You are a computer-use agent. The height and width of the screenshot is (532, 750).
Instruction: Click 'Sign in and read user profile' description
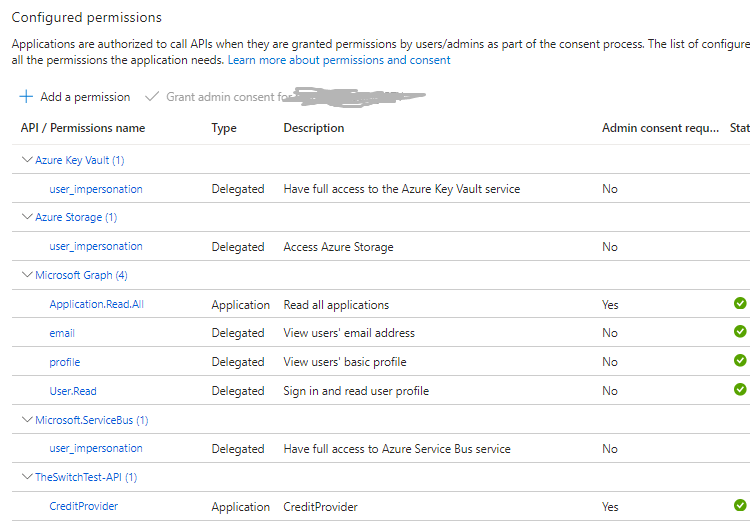pos(356,391)
